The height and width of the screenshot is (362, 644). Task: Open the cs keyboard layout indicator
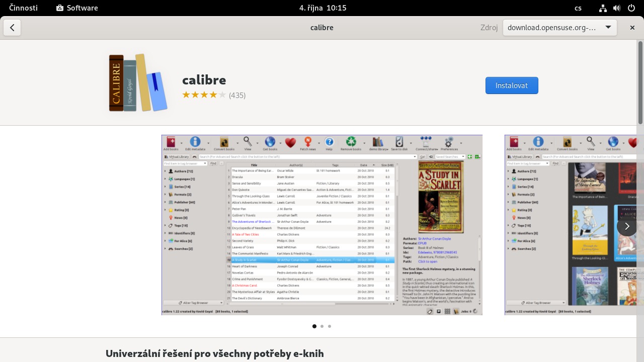click(x=578, y=8)
